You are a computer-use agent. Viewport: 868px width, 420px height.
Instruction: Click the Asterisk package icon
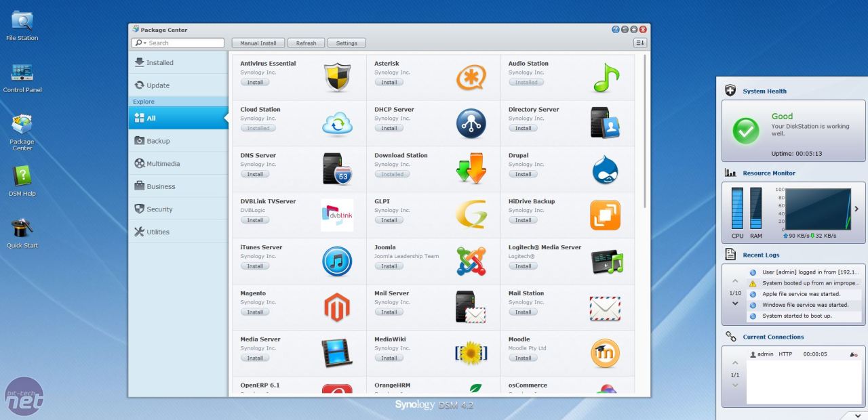[x=471, y=77]
